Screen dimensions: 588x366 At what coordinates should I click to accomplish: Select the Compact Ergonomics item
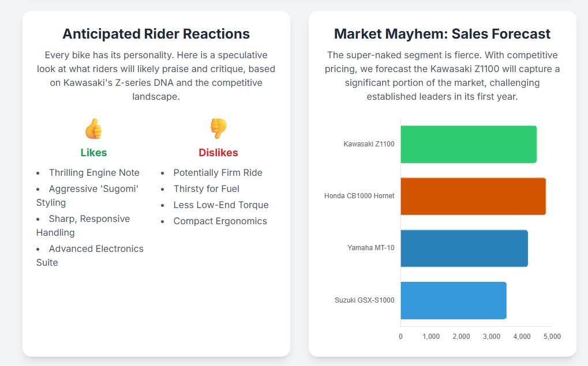tap(220, 221)
